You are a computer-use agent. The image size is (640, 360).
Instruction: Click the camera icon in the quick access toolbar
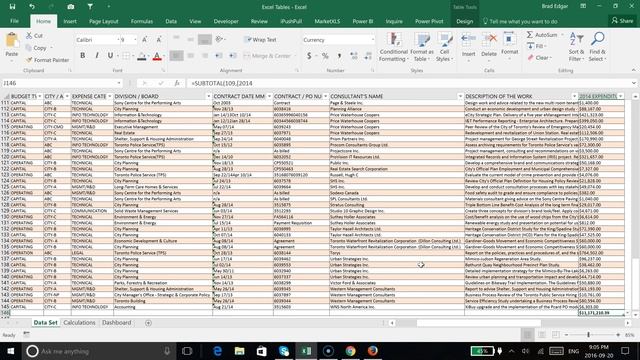click(x=71, y=7)
